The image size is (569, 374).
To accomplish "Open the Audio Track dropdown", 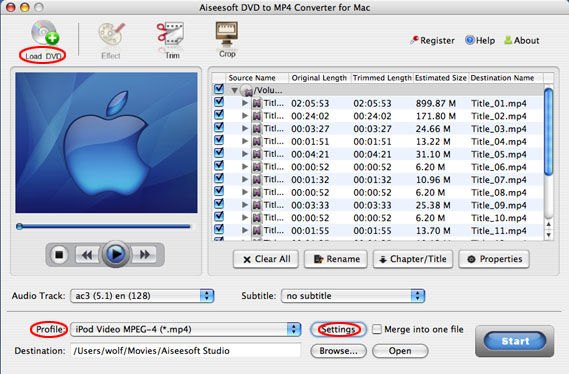I will click(x=142, y=296).
